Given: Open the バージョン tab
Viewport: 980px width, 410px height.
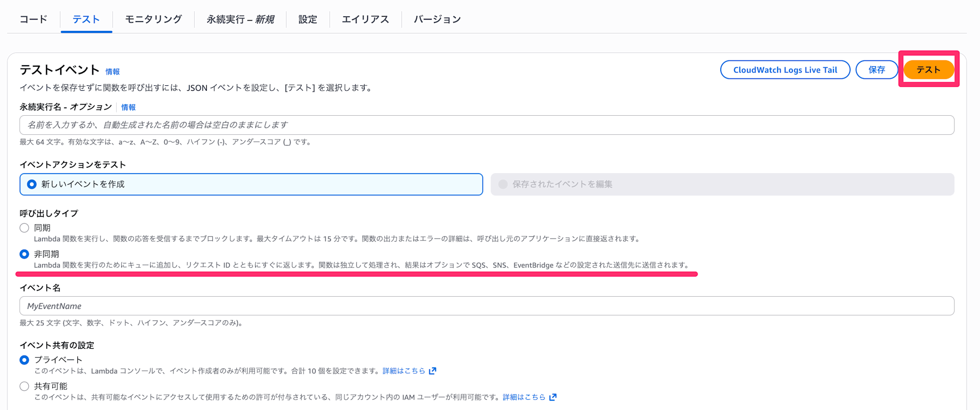Looking at the screenshot, I should 437,19.
